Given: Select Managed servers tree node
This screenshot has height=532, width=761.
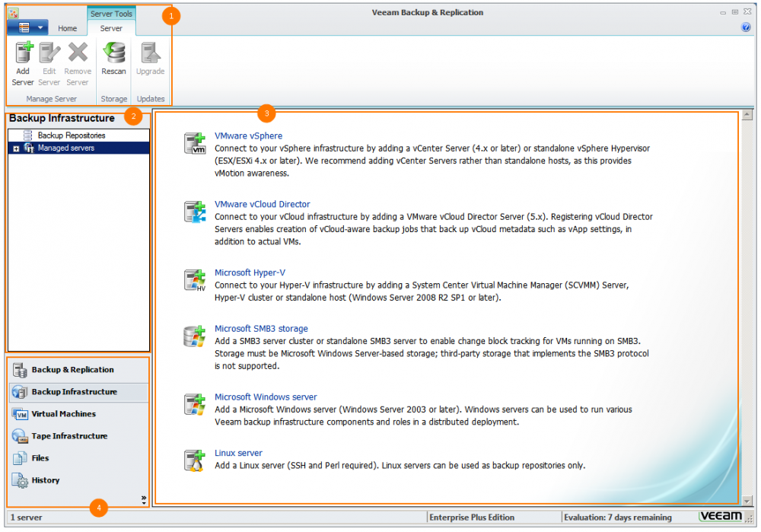Looking at the screenshot, I should 66,148.
